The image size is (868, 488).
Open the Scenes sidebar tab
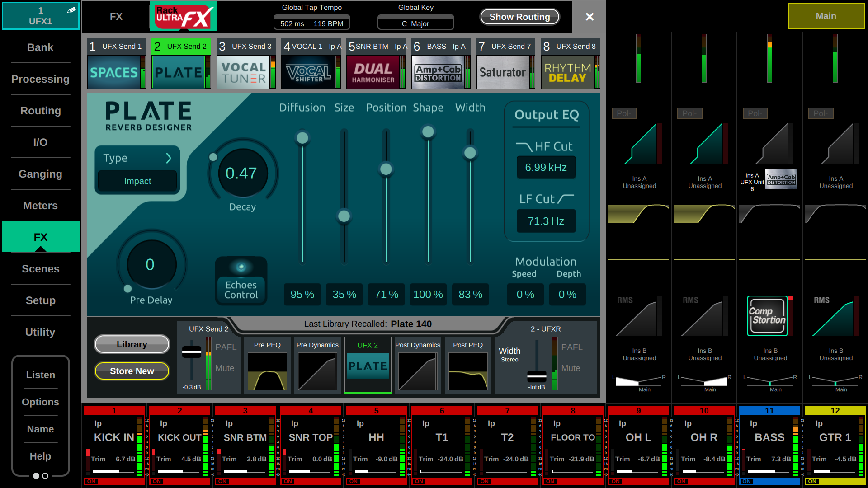(x=40, y=269)
